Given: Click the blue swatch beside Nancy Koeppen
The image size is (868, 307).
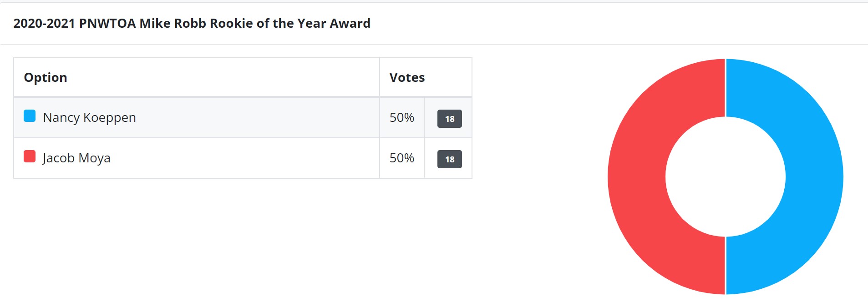Looking at the screenshot, I should coord(30,116).
